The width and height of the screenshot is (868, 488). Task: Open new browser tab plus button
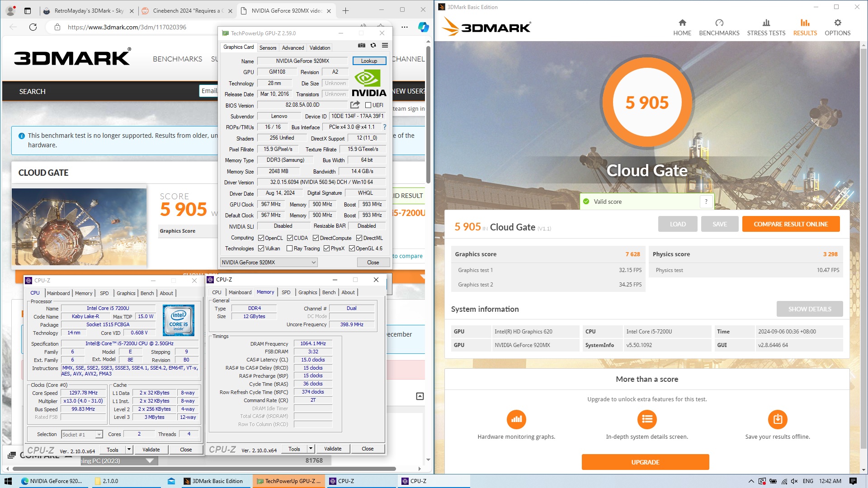pyautogui.click(x=346, y=11)
